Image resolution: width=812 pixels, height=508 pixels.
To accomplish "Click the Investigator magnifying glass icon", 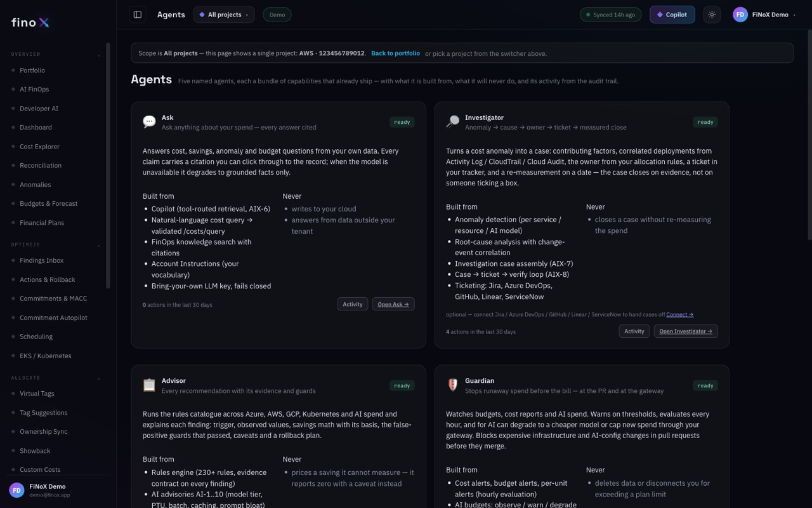I will click(452, 122).
